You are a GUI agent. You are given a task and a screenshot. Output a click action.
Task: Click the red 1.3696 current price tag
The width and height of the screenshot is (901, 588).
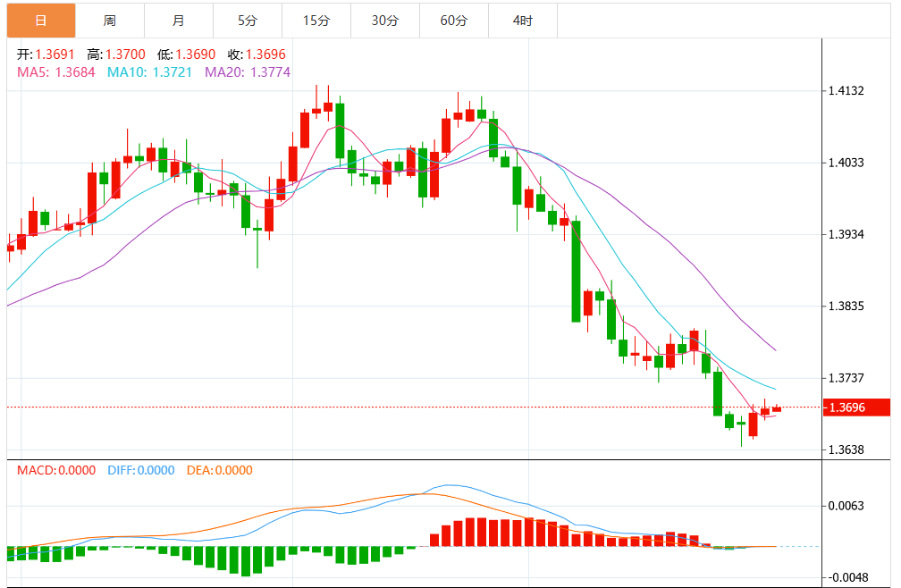click(x=855, y=407)
